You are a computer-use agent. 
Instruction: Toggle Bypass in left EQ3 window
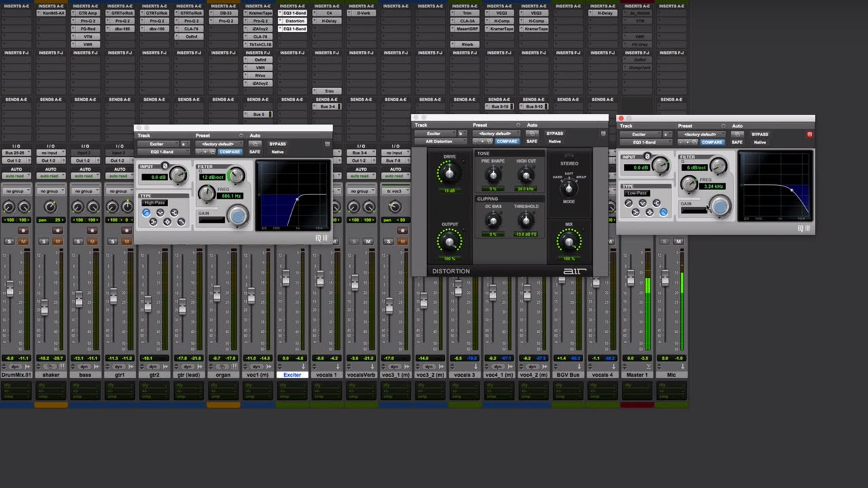277,144
